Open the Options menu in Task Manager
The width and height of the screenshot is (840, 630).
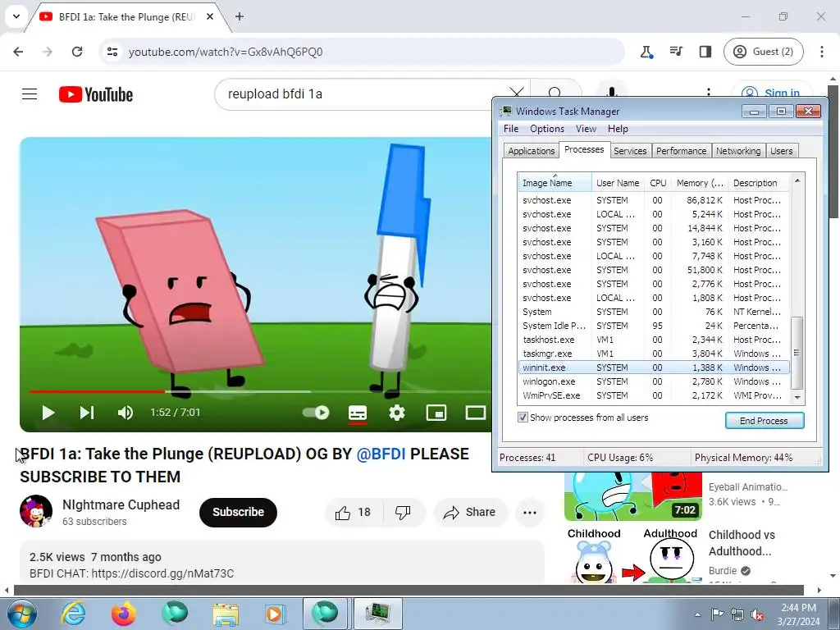(547, 129)
